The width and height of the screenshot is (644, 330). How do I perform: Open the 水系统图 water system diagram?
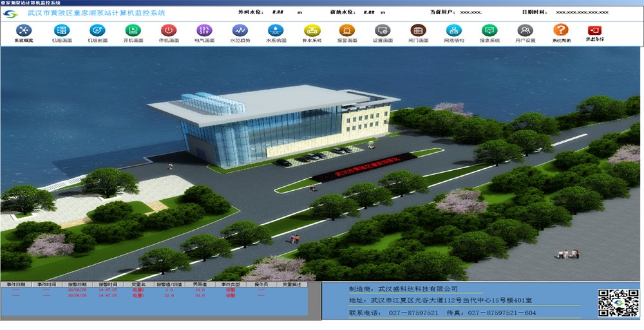276,30
